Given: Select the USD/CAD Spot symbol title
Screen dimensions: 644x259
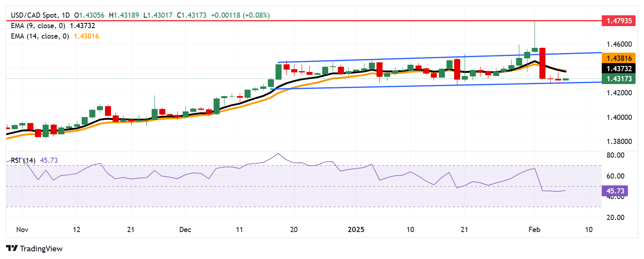Looking at the screenshot, I should pyautogui.click(x=35, y=15).
